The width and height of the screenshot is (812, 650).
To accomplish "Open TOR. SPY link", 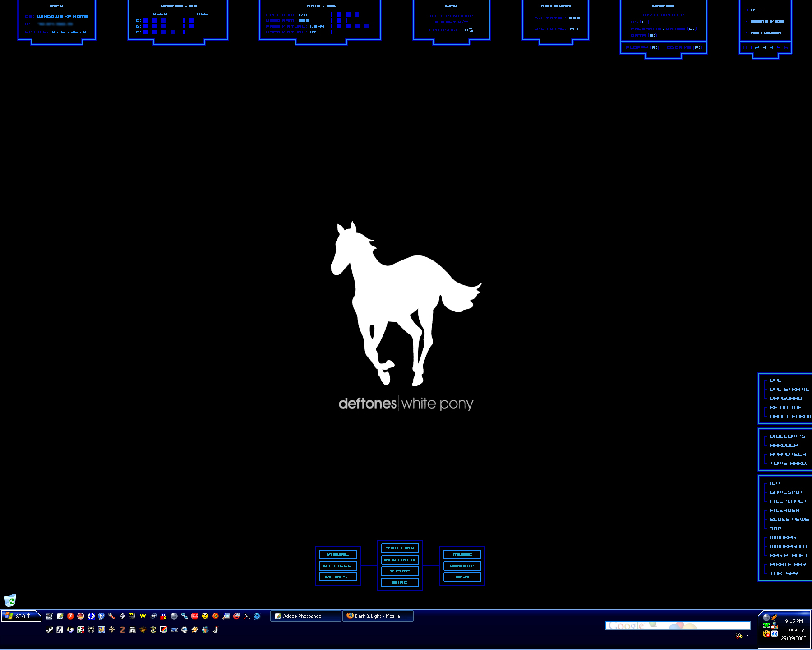I will tap(784, 574).
